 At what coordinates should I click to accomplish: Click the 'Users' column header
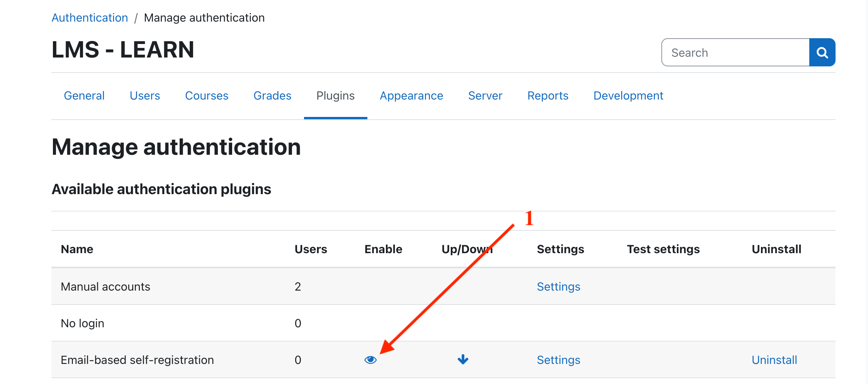tap(311, 249)
